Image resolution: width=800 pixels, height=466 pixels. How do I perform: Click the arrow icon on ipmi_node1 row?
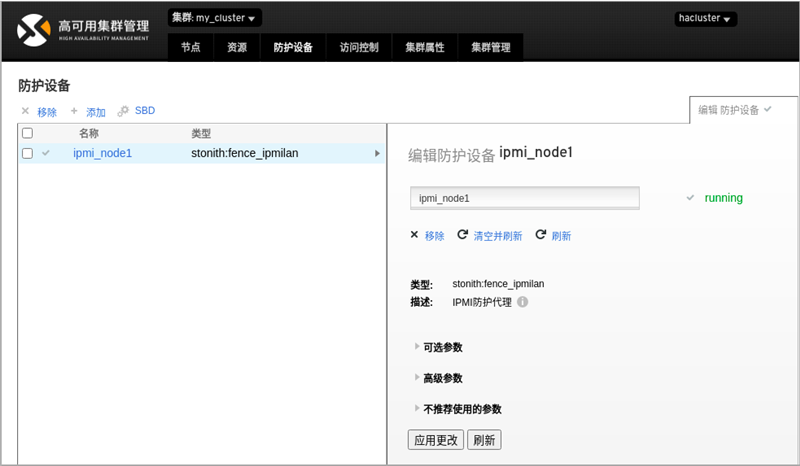[377, 153]
